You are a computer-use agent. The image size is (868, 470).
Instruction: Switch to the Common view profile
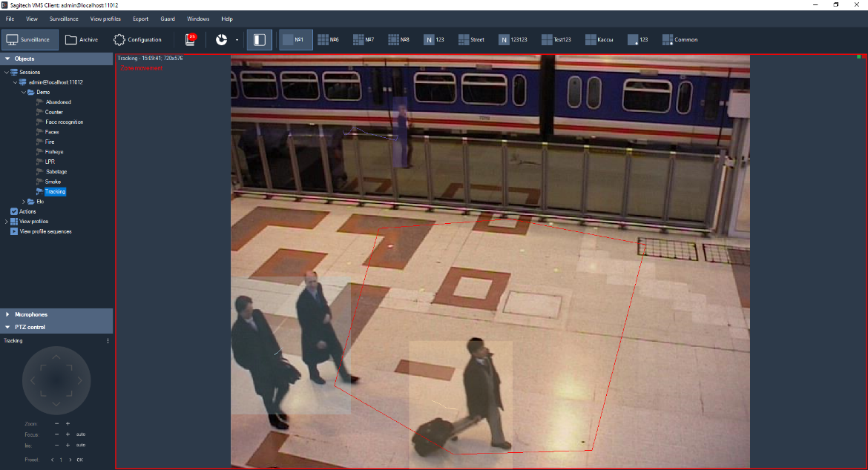(679, 40)
